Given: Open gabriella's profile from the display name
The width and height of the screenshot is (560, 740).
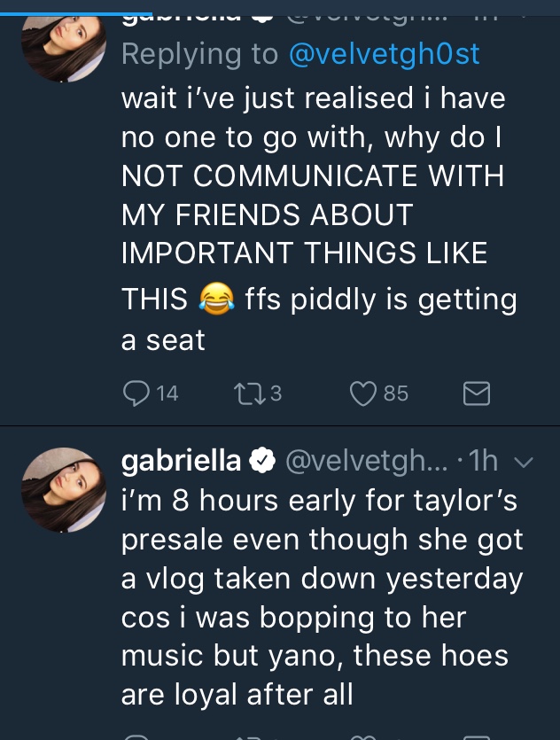Looking at the screenshot, I should pos(180,461).
